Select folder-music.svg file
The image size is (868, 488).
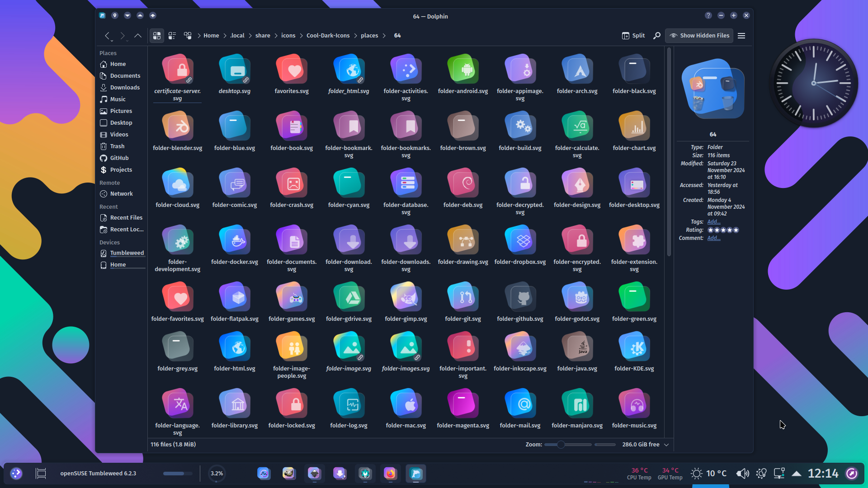(x=634, y=409)
